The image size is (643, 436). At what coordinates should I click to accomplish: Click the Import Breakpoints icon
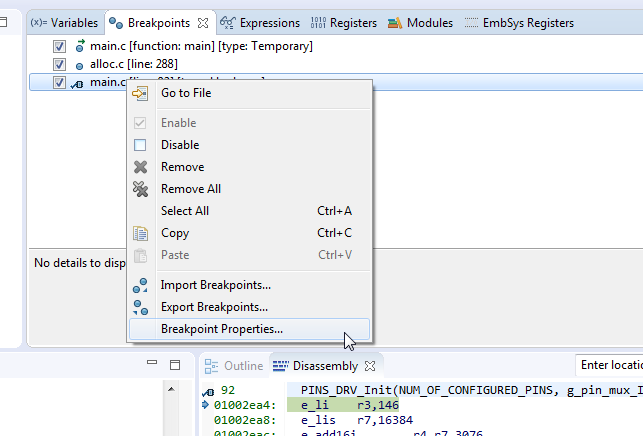[140, 285]
